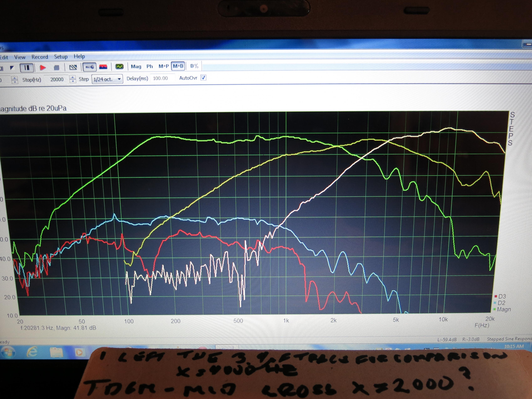
Task: Click the 'Stepped Sine Respons' status text
Action: click(509, 339)
